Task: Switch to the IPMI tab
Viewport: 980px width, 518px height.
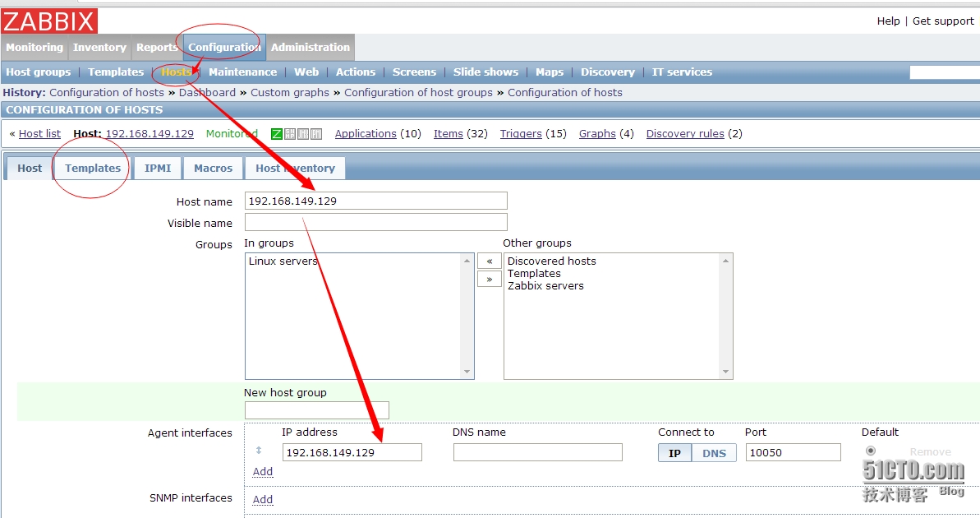Action: click(x=158, y=169)
